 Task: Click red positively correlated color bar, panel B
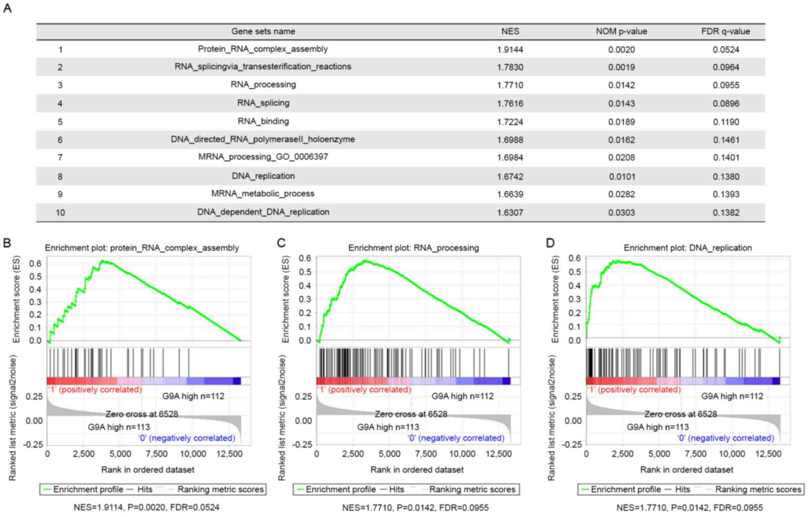pyautogui.click(x=75, y=381)
